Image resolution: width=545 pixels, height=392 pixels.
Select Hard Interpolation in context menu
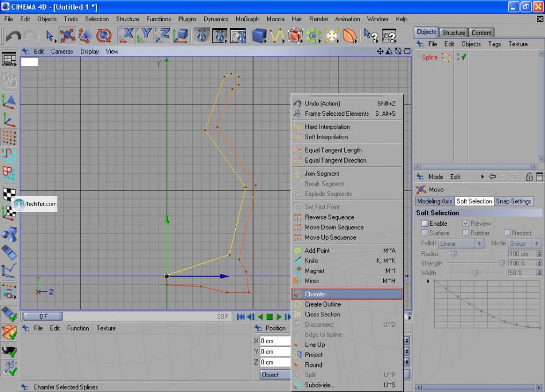coord(347,127)
